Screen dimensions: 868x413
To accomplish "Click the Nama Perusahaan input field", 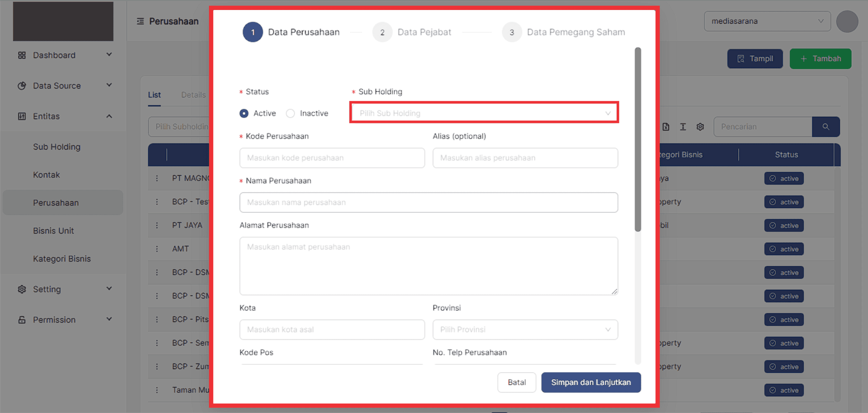I will click(428, 202).
